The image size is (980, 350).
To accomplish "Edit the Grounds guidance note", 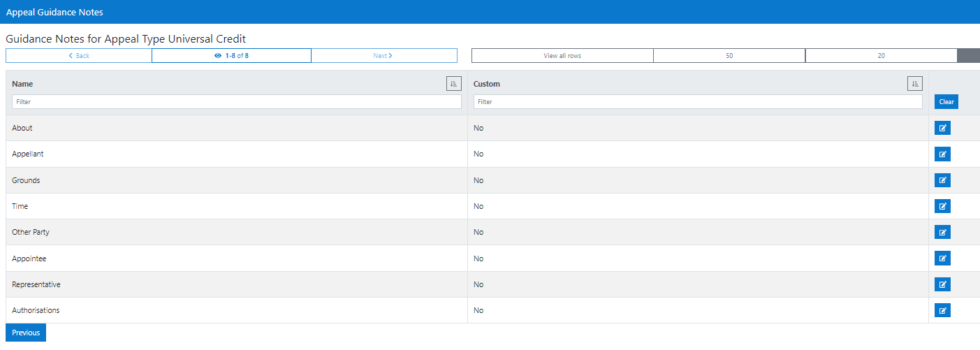I will click(942, 180).
